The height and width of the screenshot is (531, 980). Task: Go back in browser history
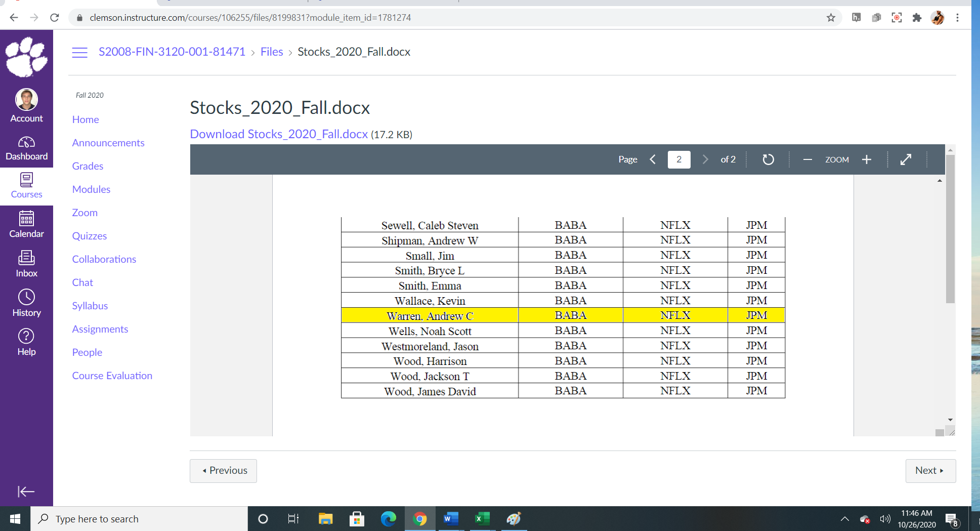pyautogui.click(x=14, y=18)
